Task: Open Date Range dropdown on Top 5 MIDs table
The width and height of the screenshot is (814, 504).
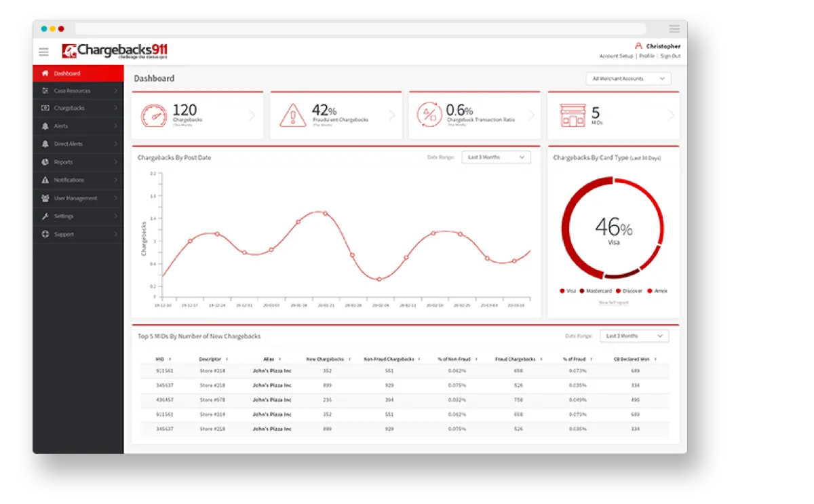Action: pyautogui.click(x=634, y=336)
